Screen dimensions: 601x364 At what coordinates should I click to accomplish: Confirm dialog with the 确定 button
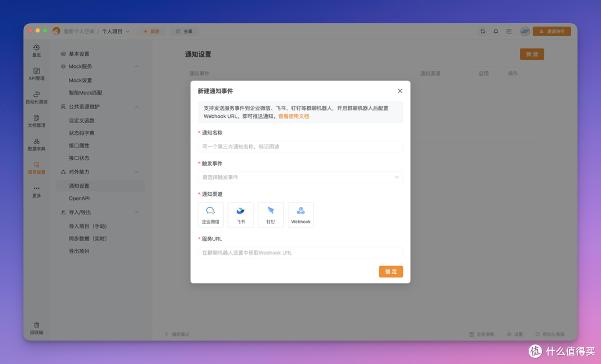(x=391, y=272)
